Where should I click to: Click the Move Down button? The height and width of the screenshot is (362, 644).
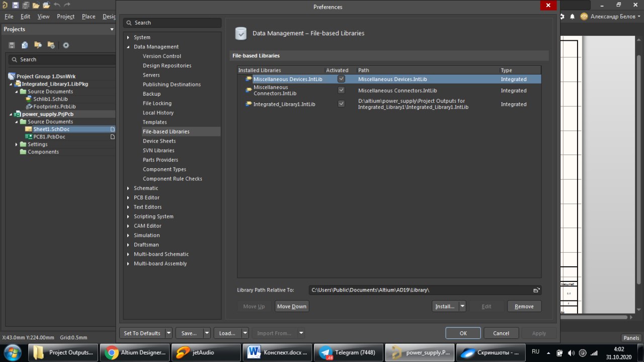pyautogui.click(x=292, y=306)
